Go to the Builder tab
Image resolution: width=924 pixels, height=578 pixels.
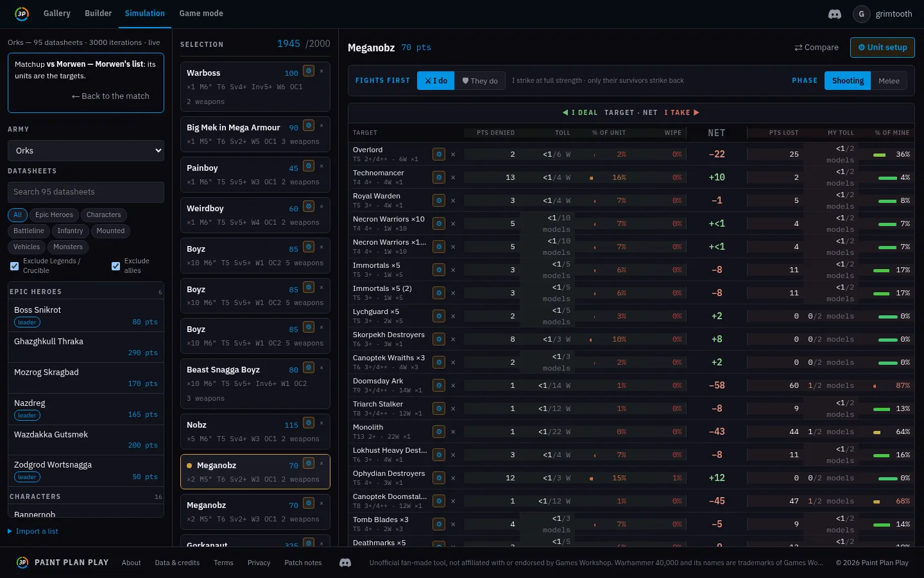tap(98, 13)
